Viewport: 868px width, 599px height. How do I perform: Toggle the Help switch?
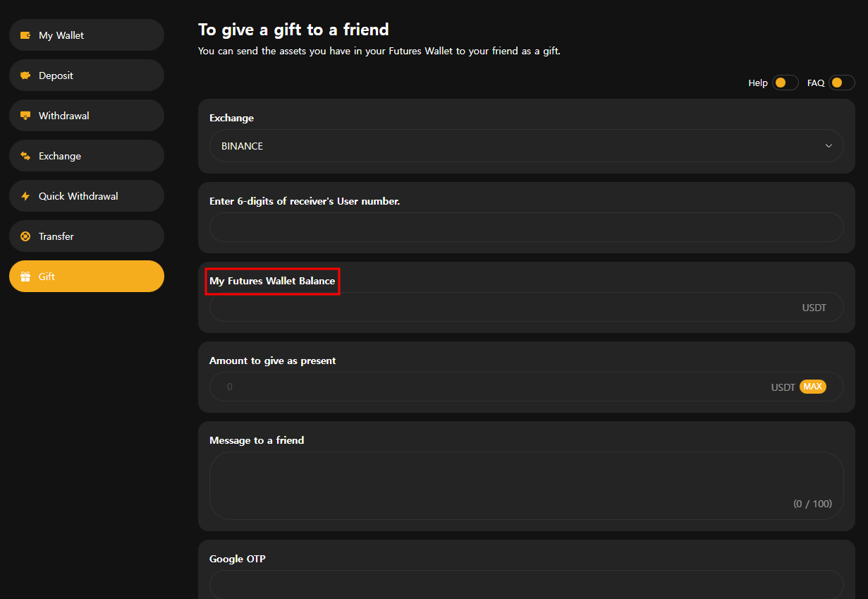point(786,83)
